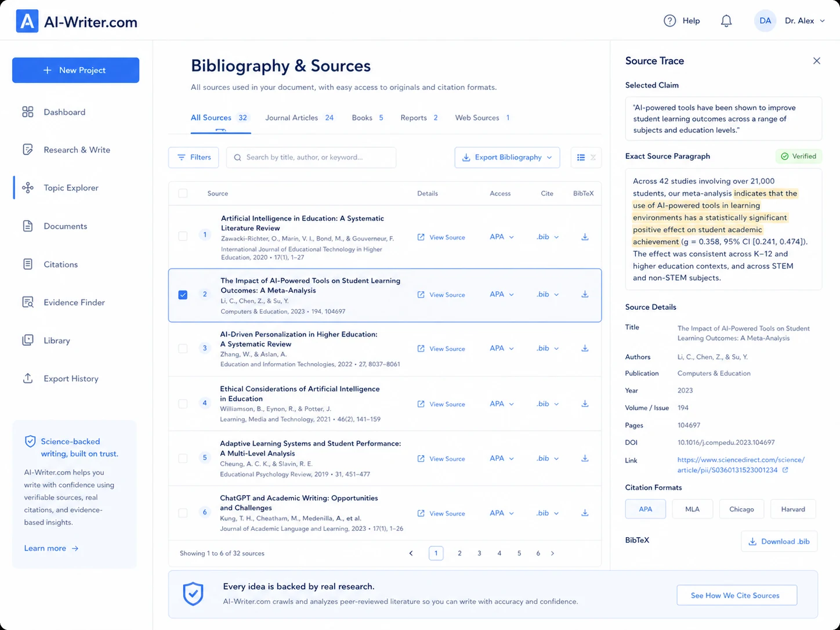Open APA dropdown for source 1
This screenshot has height=630, width=840.
[x=502, y=237]
